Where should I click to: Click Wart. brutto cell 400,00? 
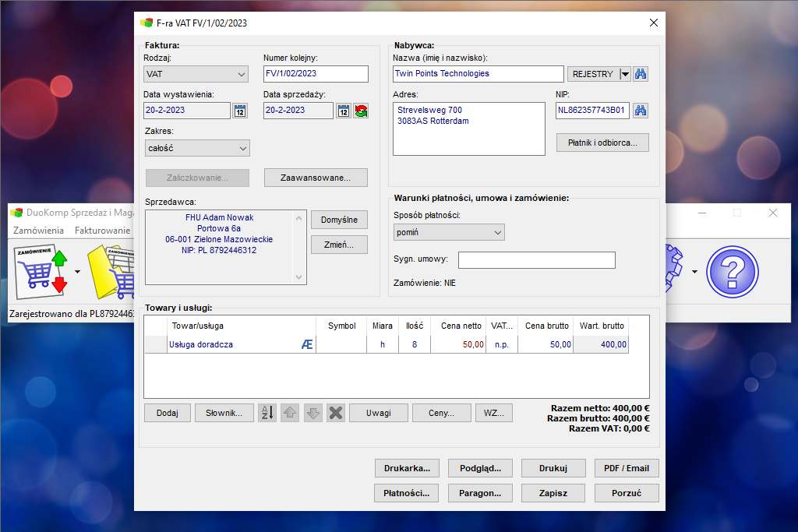(x=601, y=344)
